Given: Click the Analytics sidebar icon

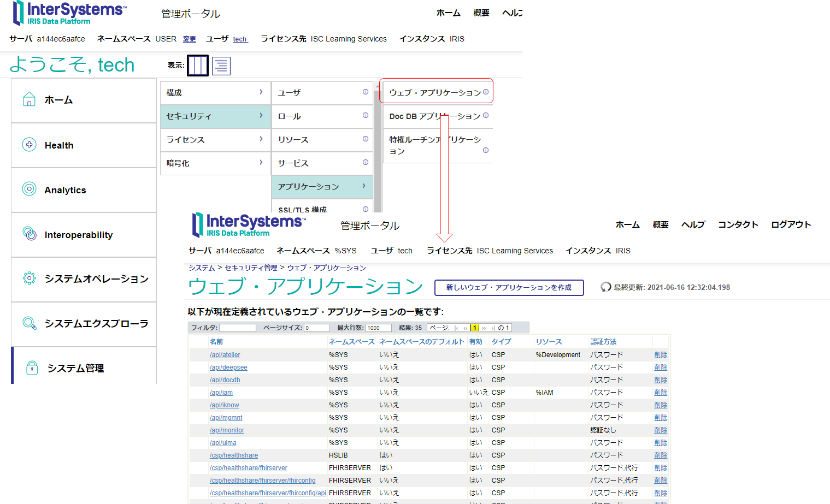Looking at the screenshot, I should pyautogui.click(x=30, y=189).
